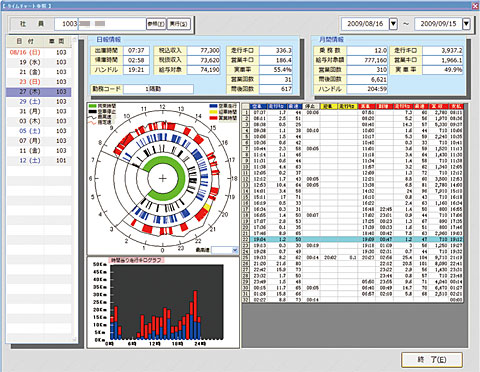Click the monthly ハンドル value 204:59

click(367, 89)
